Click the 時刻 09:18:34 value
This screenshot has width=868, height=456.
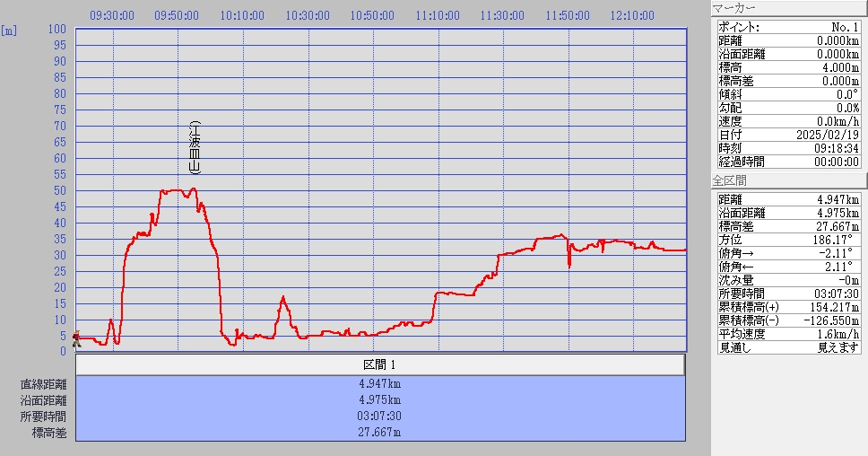click(834, 148)
